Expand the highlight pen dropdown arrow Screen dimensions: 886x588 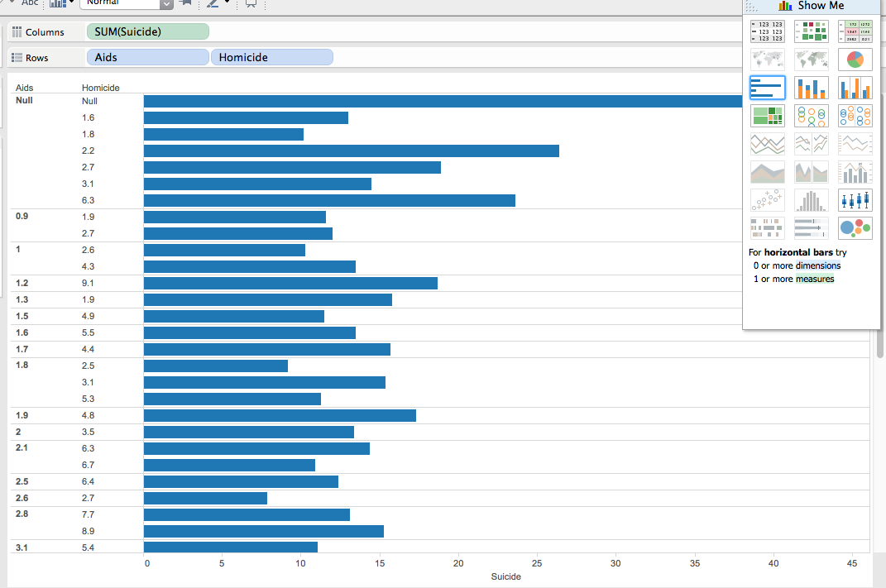click(227, 3)
